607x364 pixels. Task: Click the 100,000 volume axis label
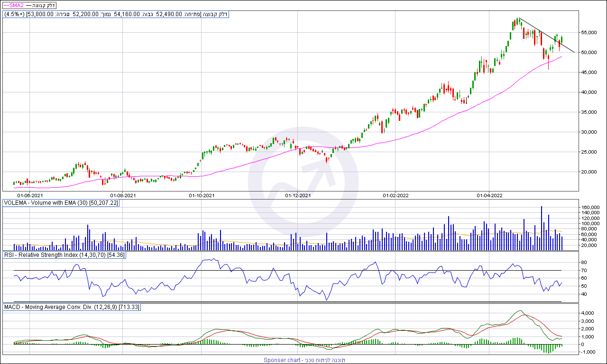point(591,224)
